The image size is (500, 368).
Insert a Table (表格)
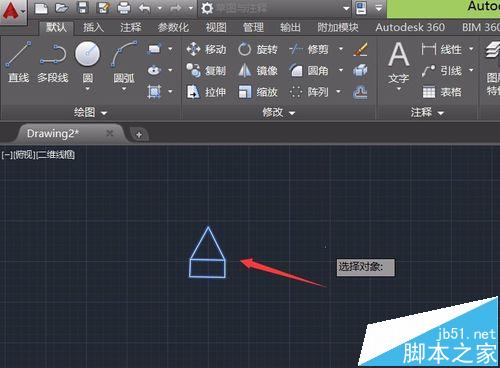(441, 92)
